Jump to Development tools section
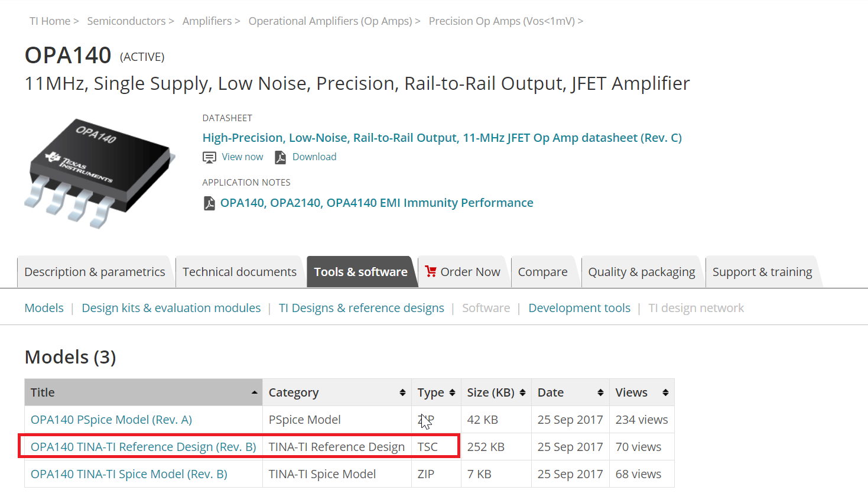Viewport: 868px width, 503px height. coord(579,308)
